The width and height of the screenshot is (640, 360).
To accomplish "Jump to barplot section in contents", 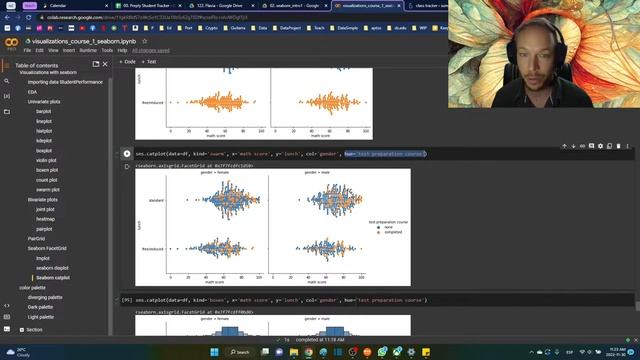I will [44, 111].
